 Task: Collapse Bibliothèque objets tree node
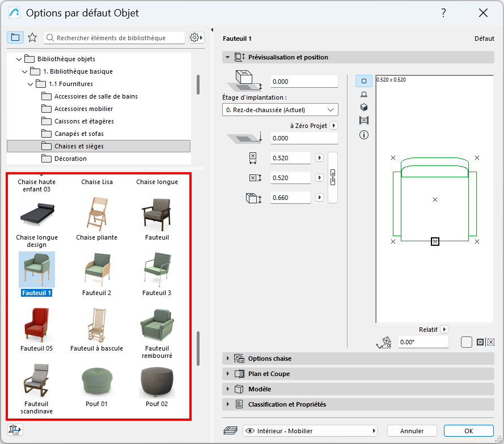click(x=19, y=59)
